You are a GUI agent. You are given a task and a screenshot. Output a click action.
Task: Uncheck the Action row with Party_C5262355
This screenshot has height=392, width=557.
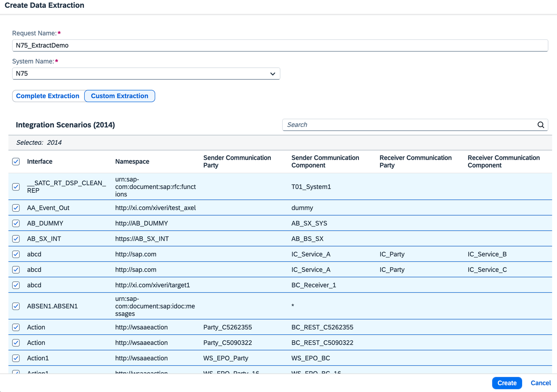[16, 327]
